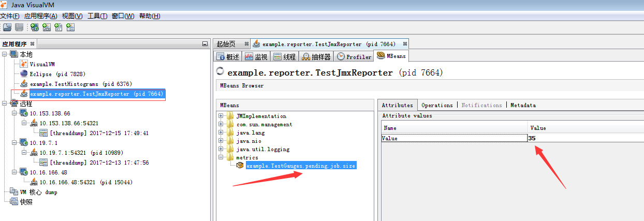The width and height of the screenshot is (644, 221).
Task: Click the VM 核心 dump icon
Action: coord(14,192)
